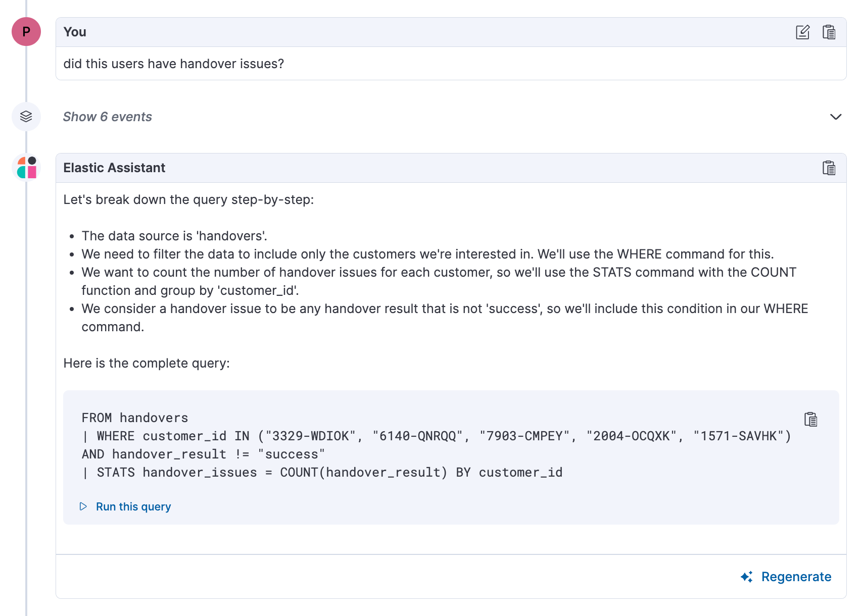Click the 'Here is the complete query:' text

pyautogui.click(x=147, y=364)
